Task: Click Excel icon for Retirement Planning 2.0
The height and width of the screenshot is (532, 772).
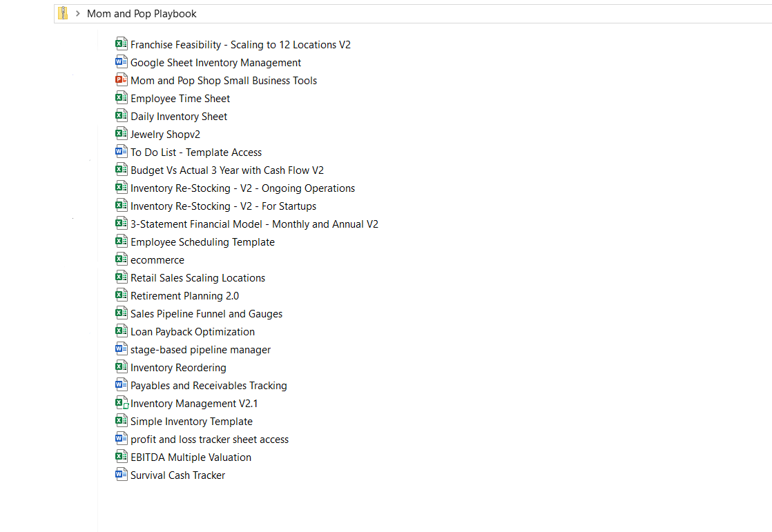Action: point(121,295)
